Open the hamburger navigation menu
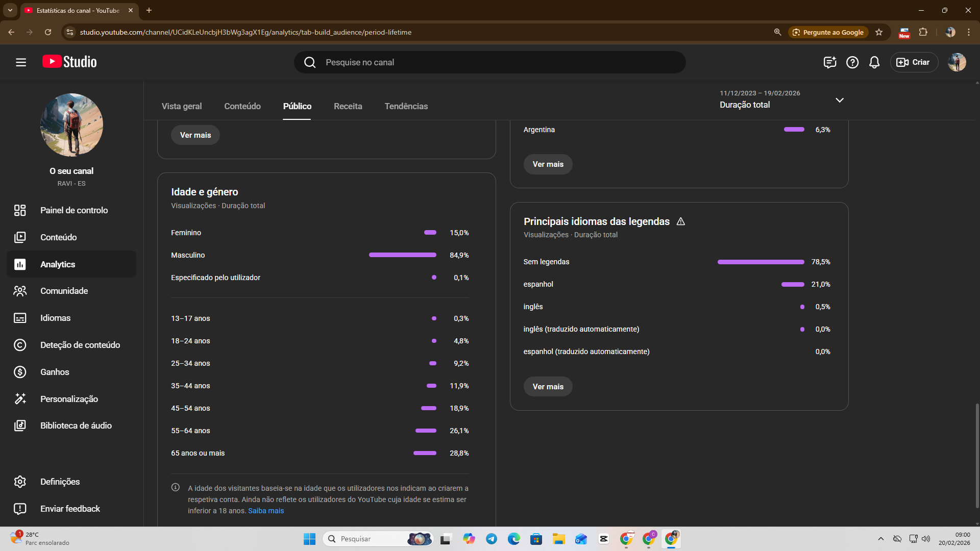This screenshot has width=980, height=551. [x=21, y=62]
